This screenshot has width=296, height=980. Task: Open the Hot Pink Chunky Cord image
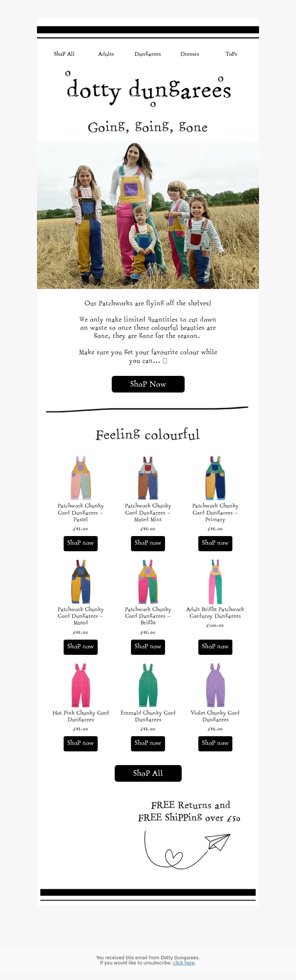click(81, 685)
